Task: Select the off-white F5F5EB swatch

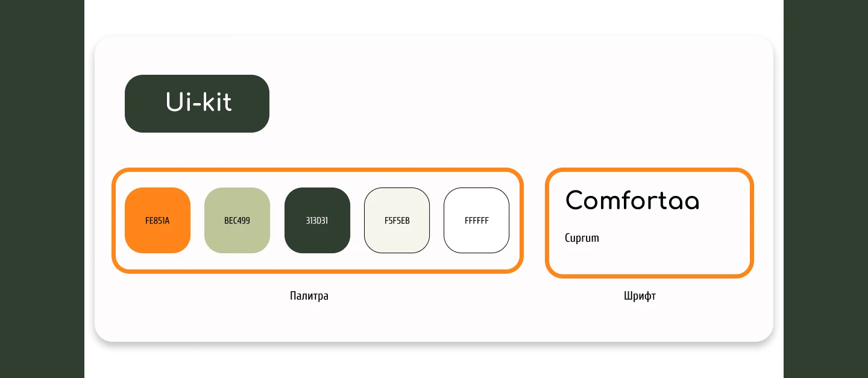Action: (x=397, y=220)
